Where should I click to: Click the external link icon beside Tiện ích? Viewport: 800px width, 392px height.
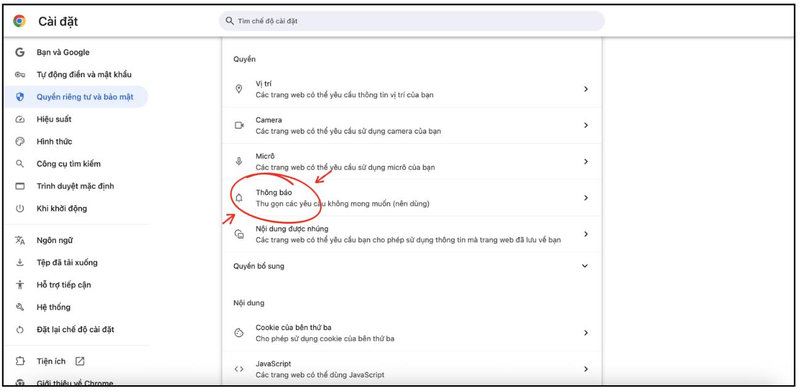coord(80,361)
